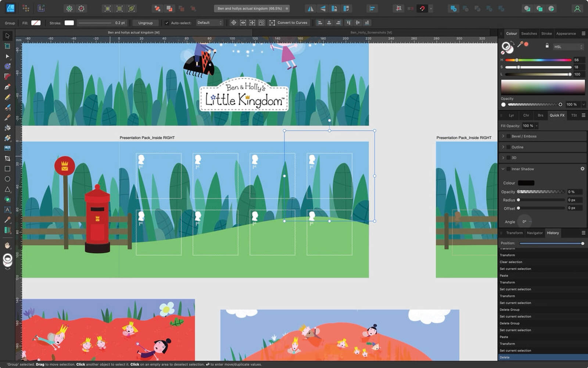Image resolution: width=588 pixels, height=368 pixels.
Task: Select the Crop tool
Action: click(7, 158)
